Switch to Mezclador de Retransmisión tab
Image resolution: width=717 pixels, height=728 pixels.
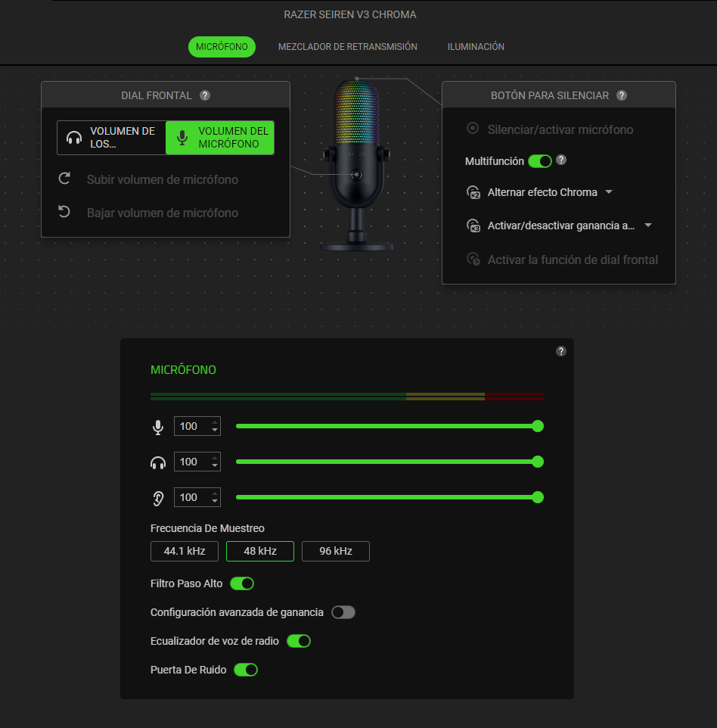(x=348, y=47)
